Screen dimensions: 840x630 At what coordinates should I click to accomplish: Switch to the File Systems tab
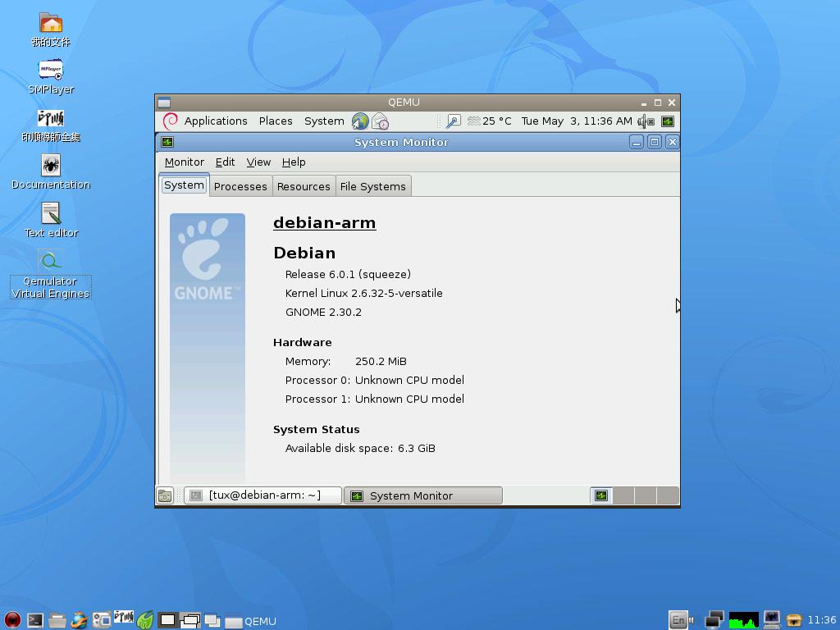[x=373, y=186]
